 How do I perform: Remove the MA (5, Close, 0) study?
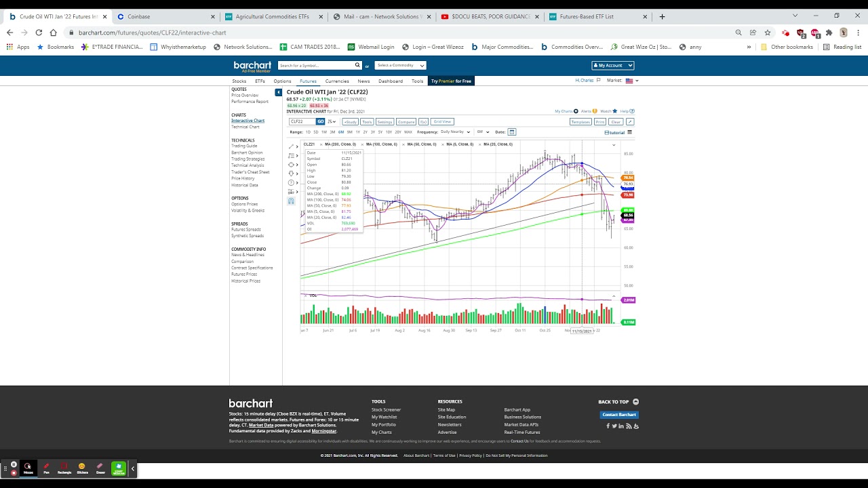tap(443, 144)
